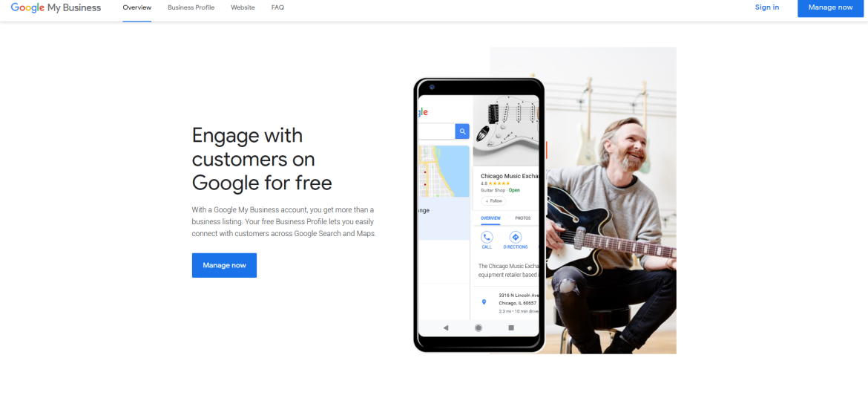Tap the Directions arrow icon in mockup
The image size is (868, 401).
click(x=516, y=238)
